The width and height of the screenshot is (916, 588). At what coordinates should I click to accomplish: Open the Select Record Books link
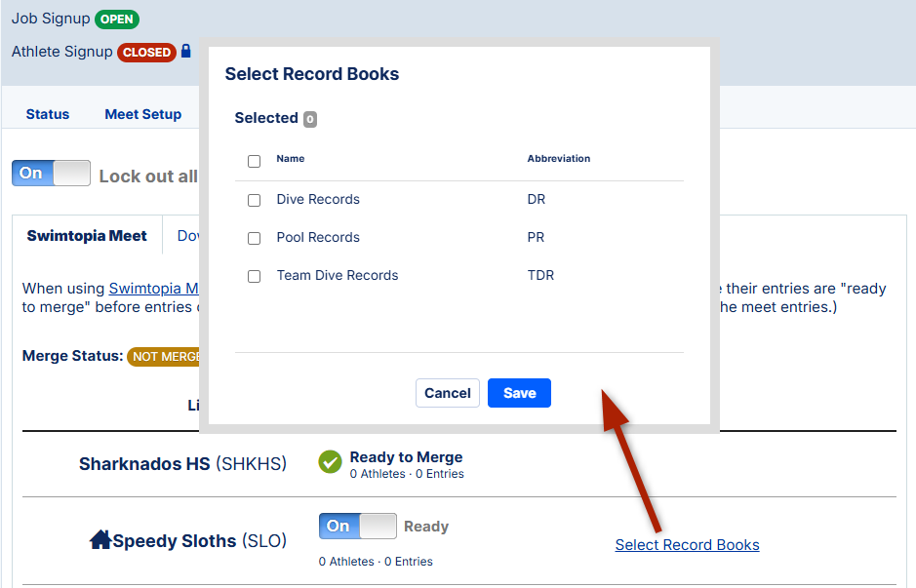coord(687,545)
